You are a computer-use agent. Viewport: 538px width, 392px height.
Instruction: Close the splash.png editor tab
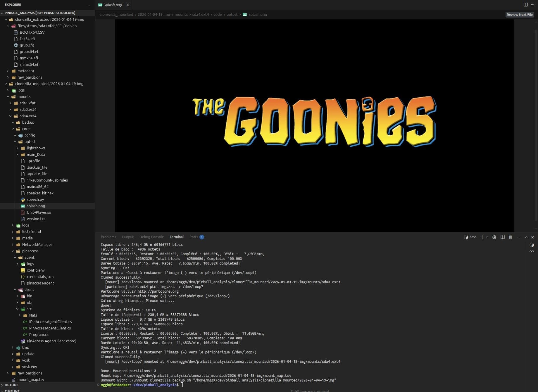click(127, 5)
